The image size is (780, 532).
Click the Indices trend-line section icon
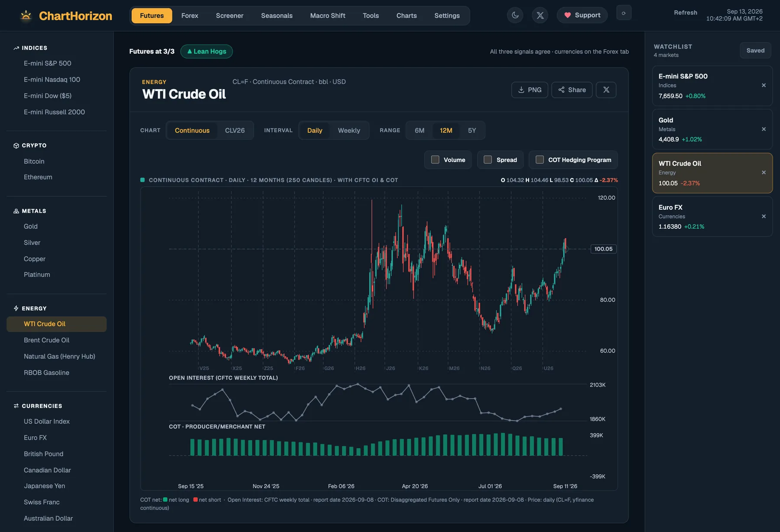[x=16, y=48]
